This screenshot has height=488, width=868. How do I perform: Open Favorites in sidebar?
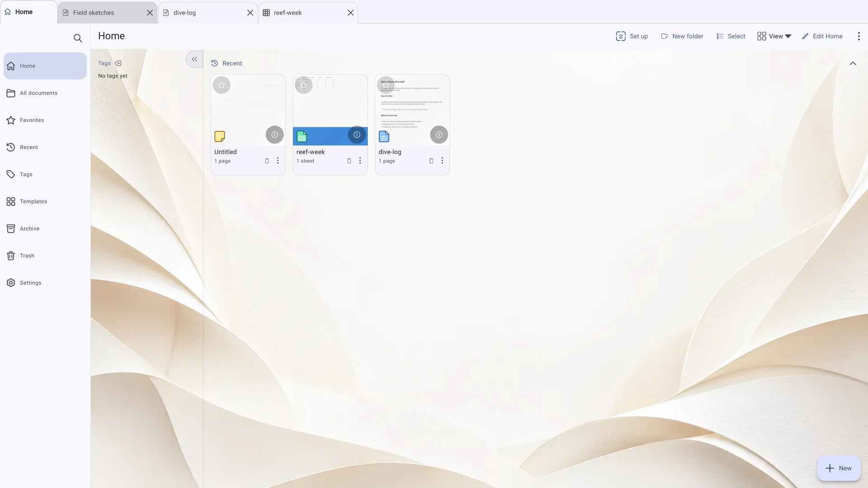(x=45, y=120)
